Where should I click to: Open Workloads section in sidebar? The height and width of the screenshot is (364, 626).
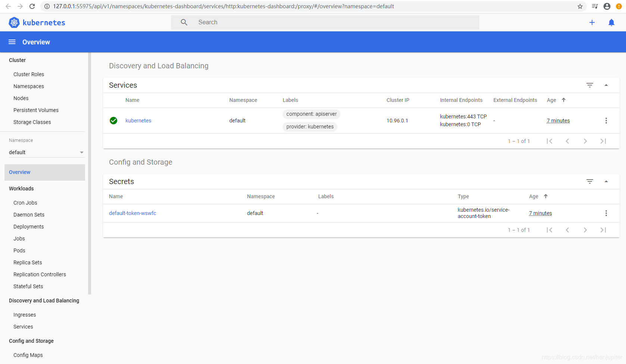21,189
